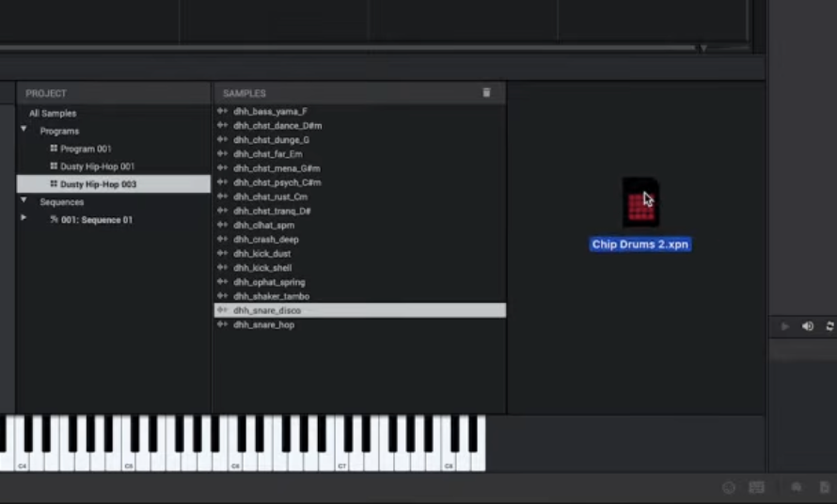This screenshot has width=837, height=504.
Task: Select sample dhh_chst_mena_G#m
Action: tap(277, 168)
